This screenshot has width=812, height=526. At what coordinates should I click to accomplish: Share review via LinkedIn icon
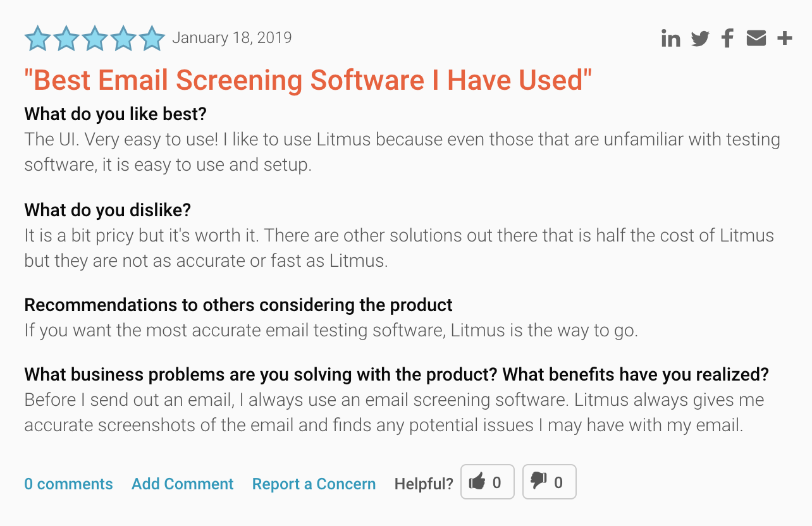[671, 39]
